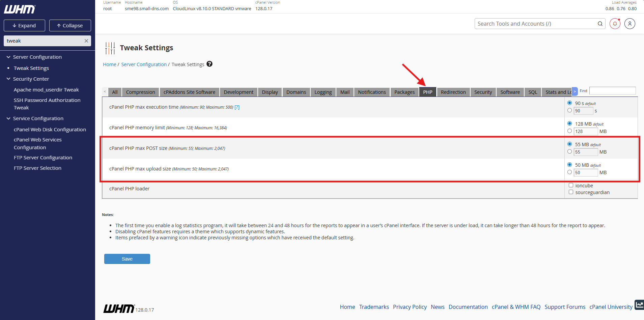Open cPanel University footer link
644x320 pixels.
tap(611, 307)
